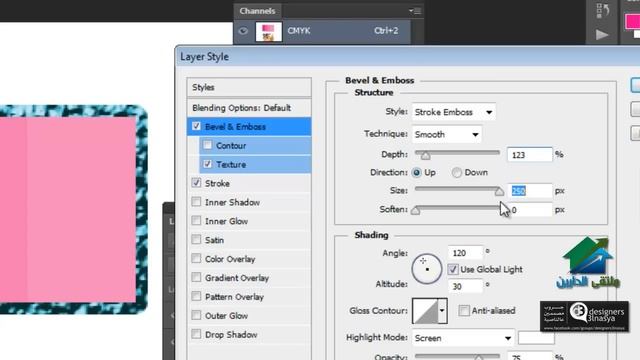Enable the Drop Shadow checkbox
Screen dimensions: 640x360
click(196, 334)
